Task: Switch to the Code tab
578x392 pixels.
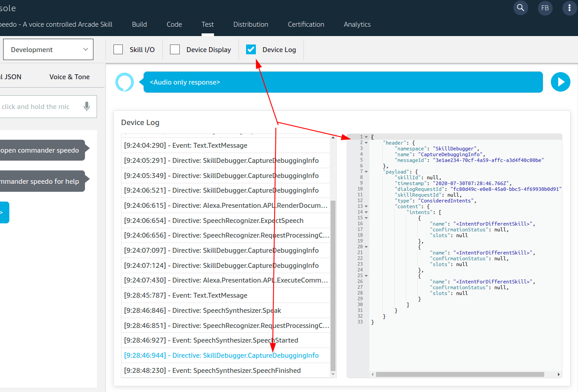Action: point(174,24)
